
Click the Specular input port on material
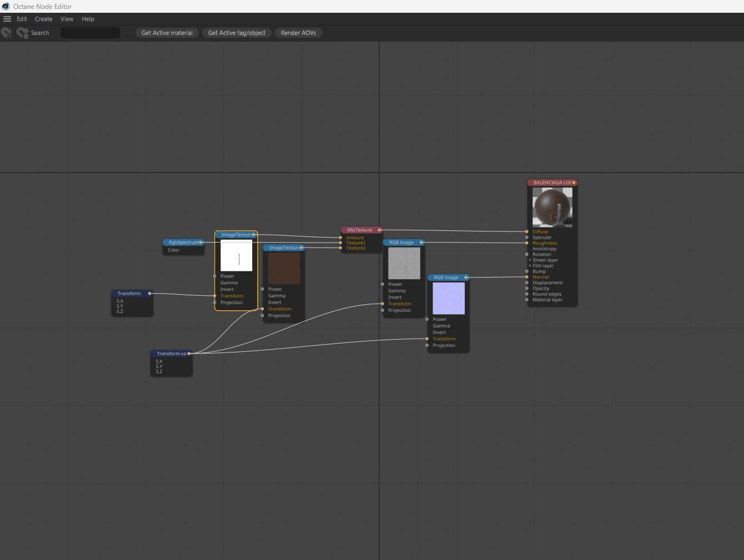[527, 238]
